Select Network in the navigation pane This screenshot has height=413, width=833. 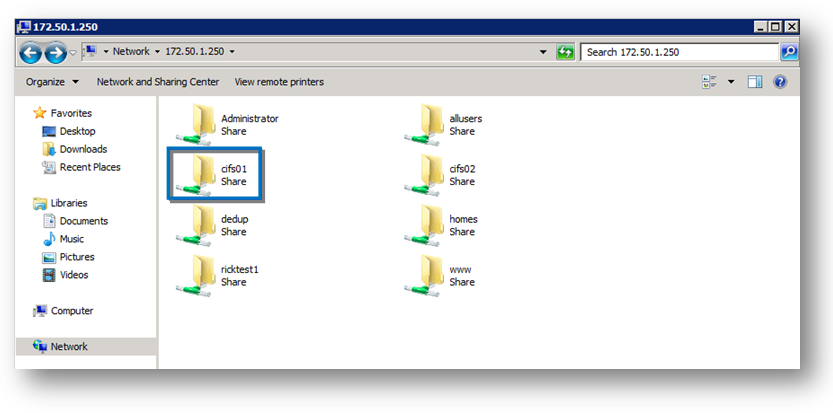tap(69, 347)
